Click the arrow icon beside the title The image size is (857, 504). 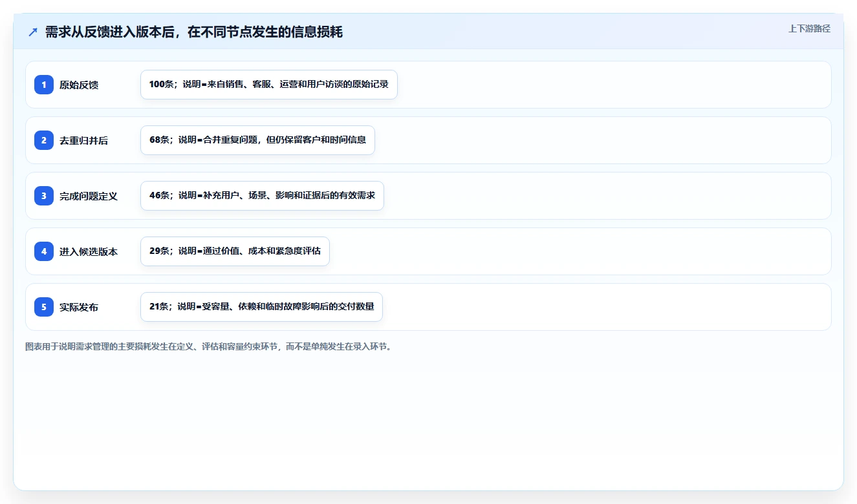click(33, 32)
